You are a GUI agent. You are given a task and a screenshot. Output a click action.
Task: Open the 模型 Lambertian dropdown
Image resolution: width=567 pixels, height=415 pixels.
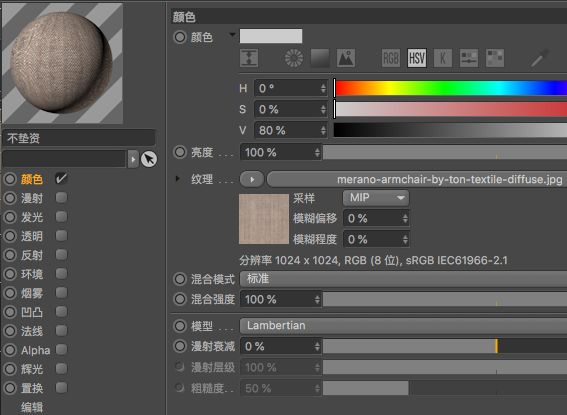click(x=404, y=326)
